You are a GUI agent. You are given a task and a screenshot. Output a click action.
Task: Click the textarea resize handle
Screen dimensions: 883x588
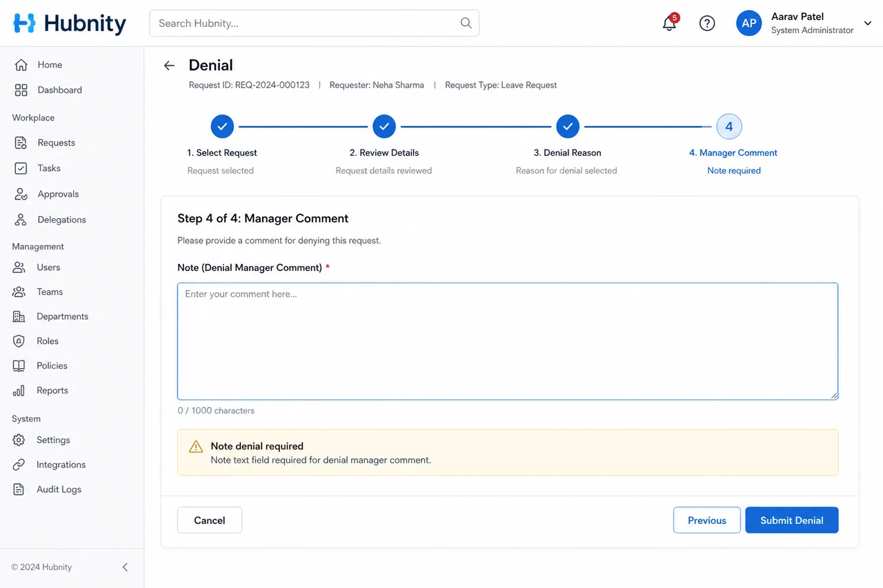[x=834, y=396]
